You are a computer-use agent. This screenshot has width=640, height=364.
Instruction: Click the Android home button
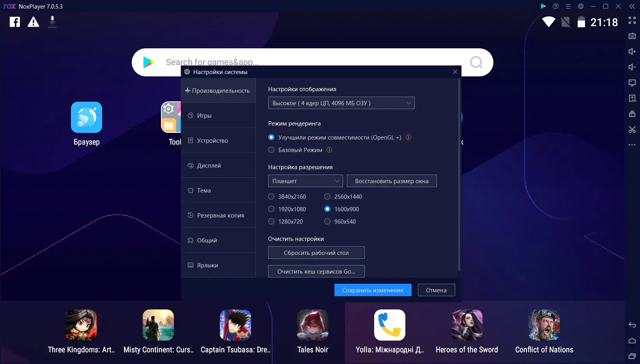[x=632, y=341]
